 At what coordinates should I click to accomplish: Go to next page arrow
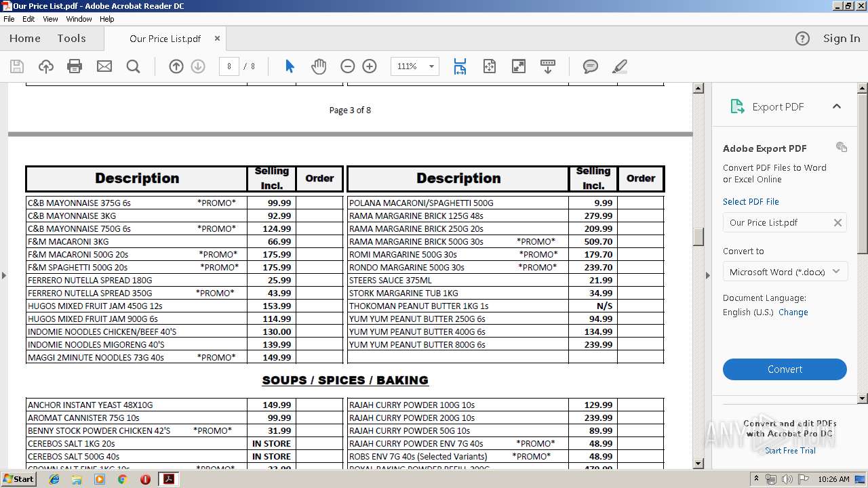click(198, 66)
